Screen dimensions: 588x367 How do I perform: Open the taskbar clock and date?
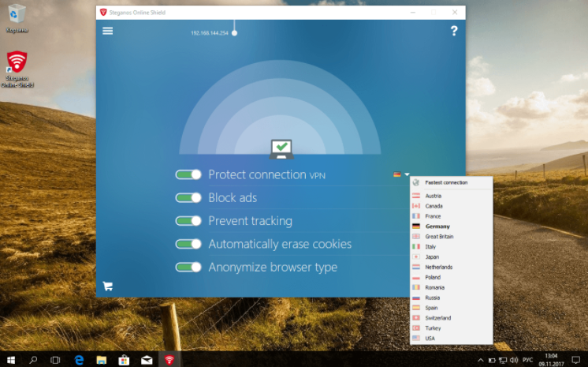551,360
